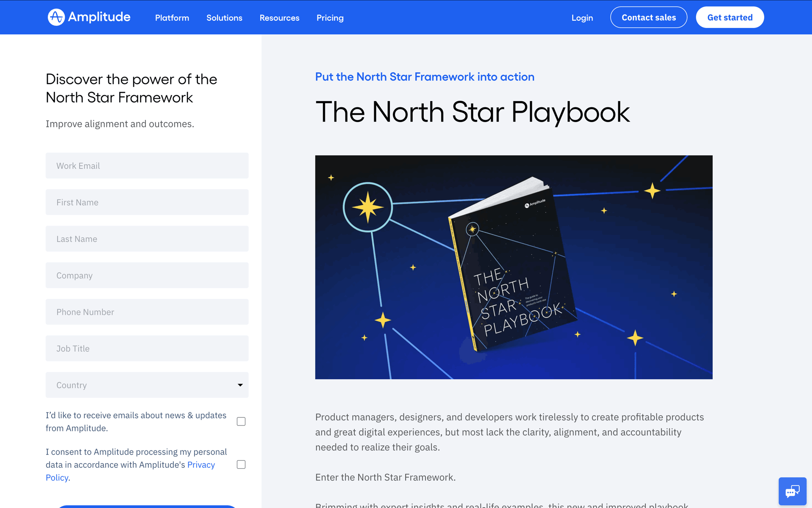Open the chat widget icon
The image size is (812, 508).
click(x=792, y=491)
